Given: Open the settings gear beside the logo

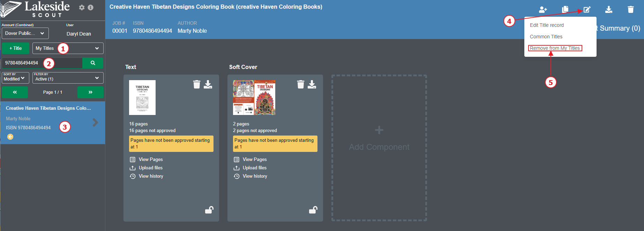Looking at the screenshot, I should pyautogui.click(x=82, y=7).
